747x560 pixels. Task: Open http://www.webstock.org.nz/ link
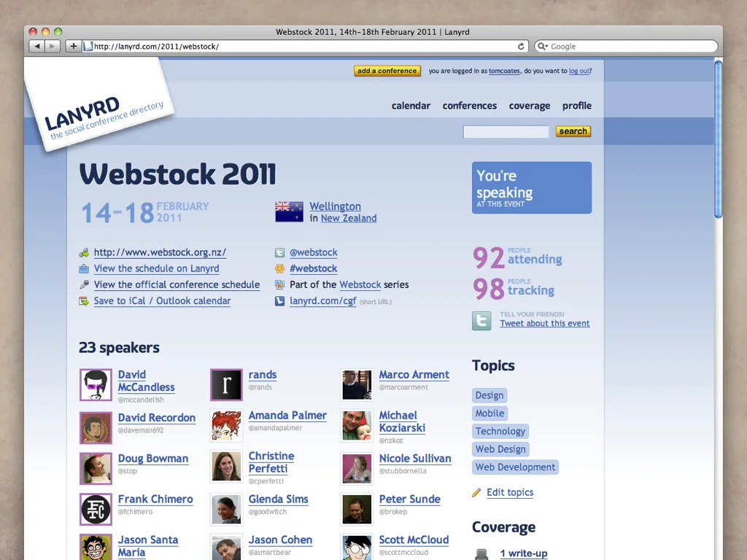point(160,252)
